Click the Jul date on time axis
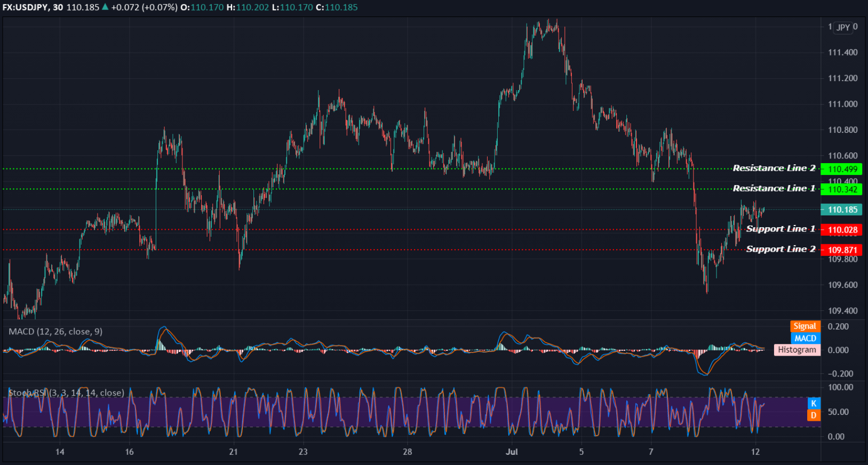Viewport: 868px width, 465px height. 512,452
